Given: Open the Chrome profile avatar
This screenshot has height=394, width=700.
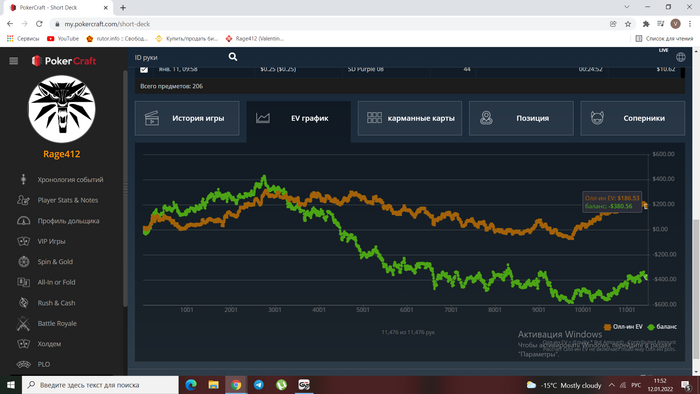Looking at the screenshot, I should (x=675, y=24).
